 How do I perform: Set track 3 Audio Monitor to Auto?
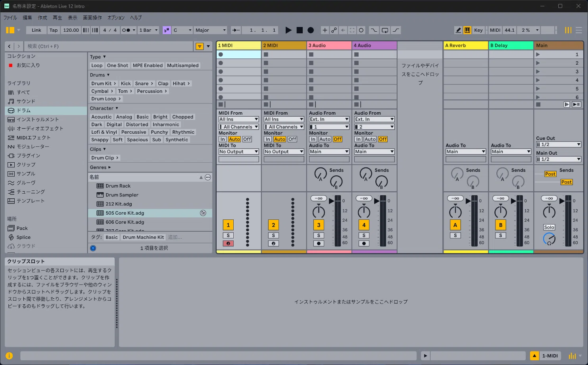pyautogui.click(x=325, y=139)
